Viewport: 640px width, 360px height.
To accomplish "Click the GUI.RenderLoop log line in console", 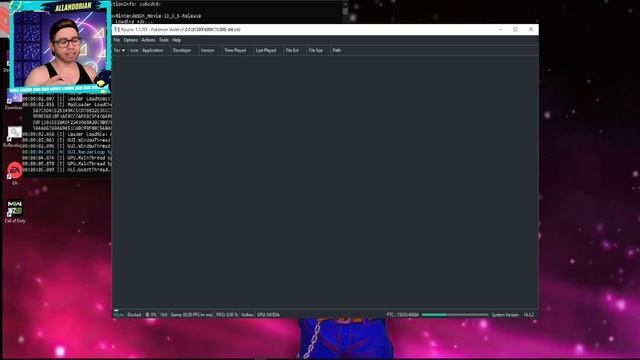I will coord(67,152).
